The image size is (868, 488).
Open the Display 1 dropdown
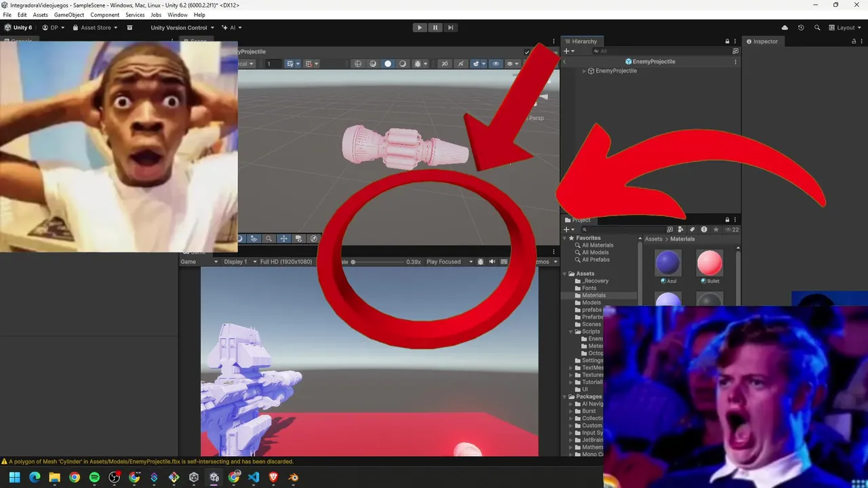[239, 262]
